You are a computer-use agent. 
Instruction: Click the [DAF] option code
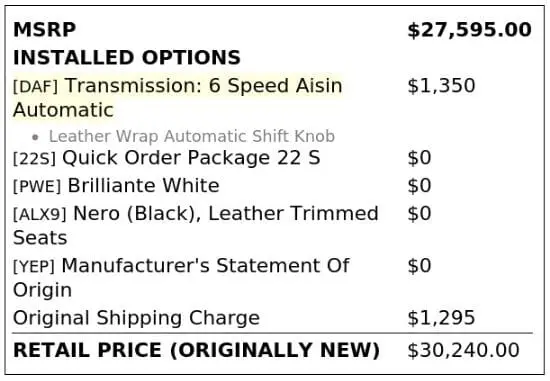(35, 86)
